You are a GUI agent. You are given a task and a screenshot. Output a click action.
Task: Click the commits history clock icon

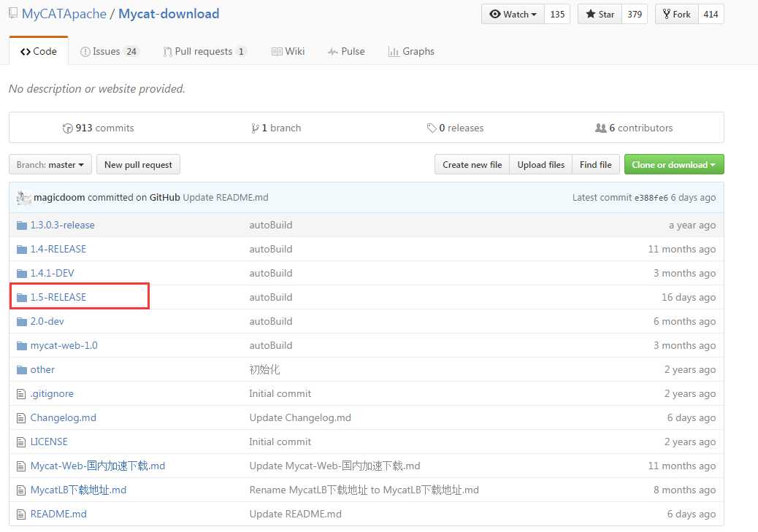[68, 128]
